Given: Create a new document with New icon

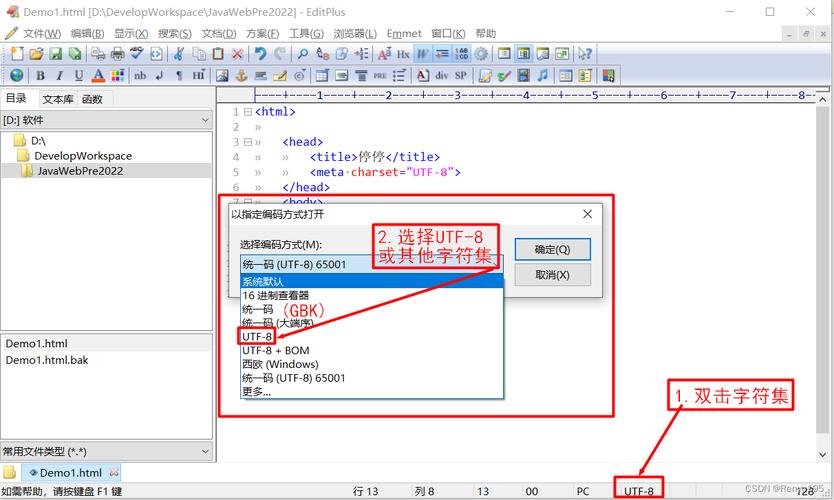Looking at the screenshot, I should pyautogui.click(x=17, y=53).
